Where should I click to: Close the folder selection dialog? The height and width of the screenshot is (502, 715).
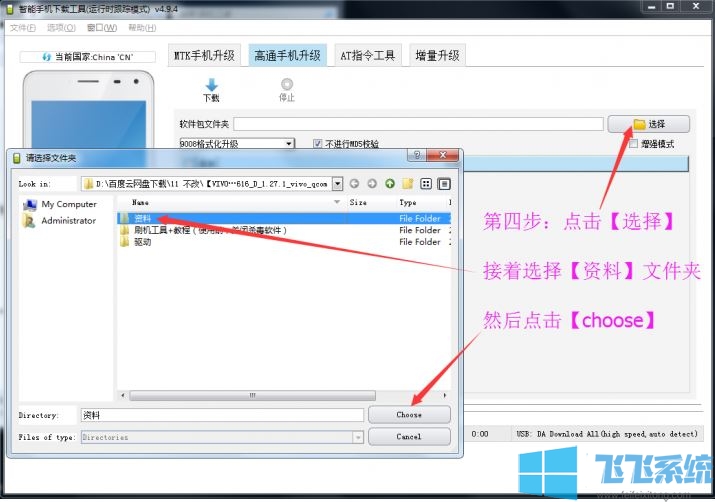coord(442,155)
